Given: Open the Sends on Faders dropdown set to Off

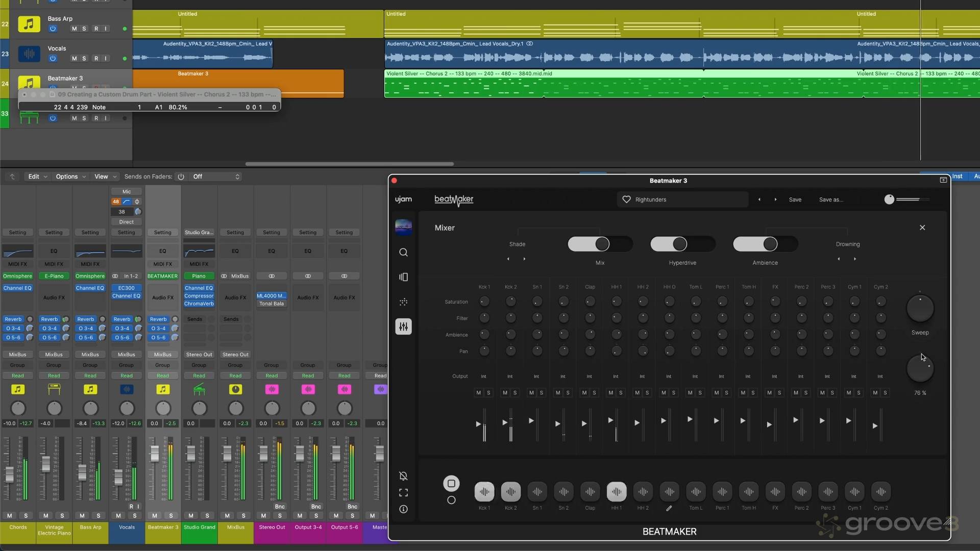Looking at the screenshot, I should point(214,176).
